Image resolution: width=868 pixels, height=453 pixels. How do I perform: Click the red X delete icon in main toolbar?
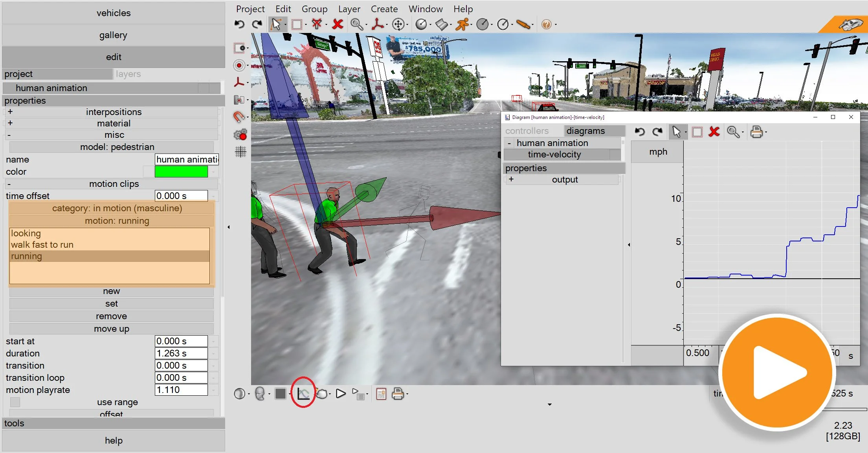[337, 24]
